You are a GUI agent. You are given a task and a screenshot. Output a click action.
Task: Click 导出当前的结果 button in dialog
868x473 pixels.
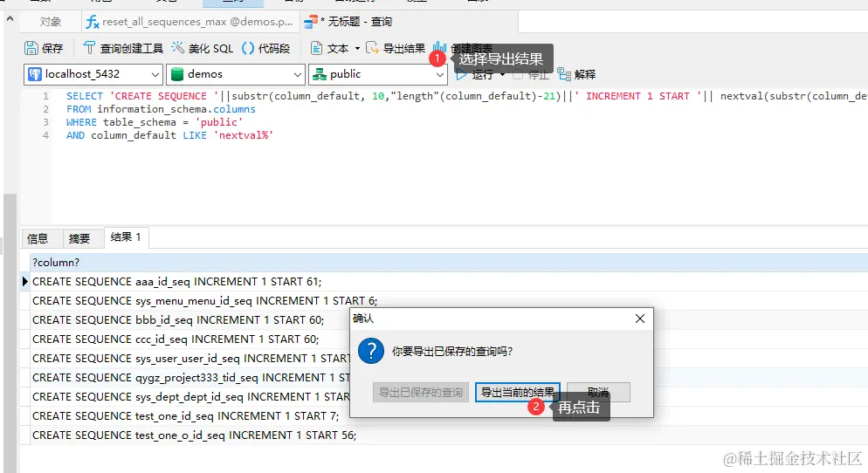[x=518, y=392]
